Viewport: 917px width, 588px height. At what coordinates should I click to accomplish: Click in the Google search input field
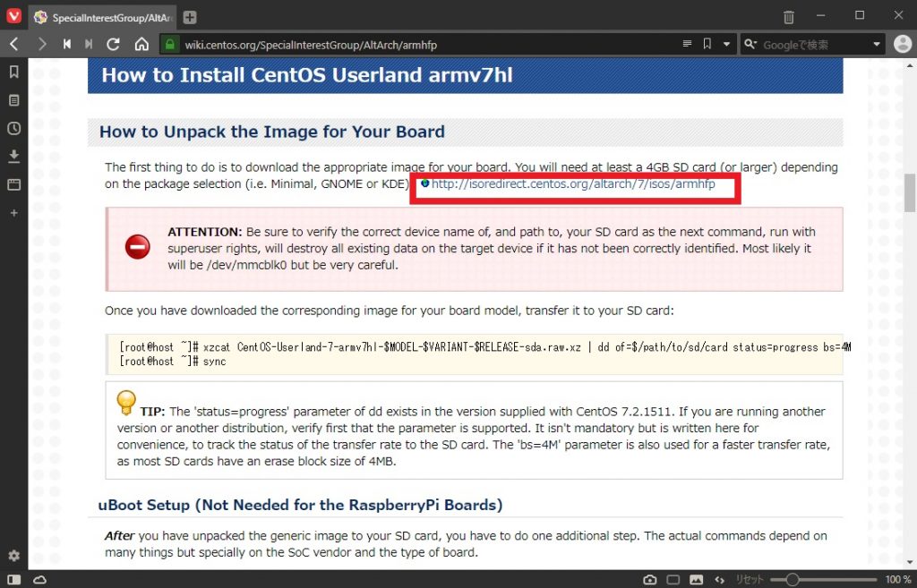click(x=806, y=43)
